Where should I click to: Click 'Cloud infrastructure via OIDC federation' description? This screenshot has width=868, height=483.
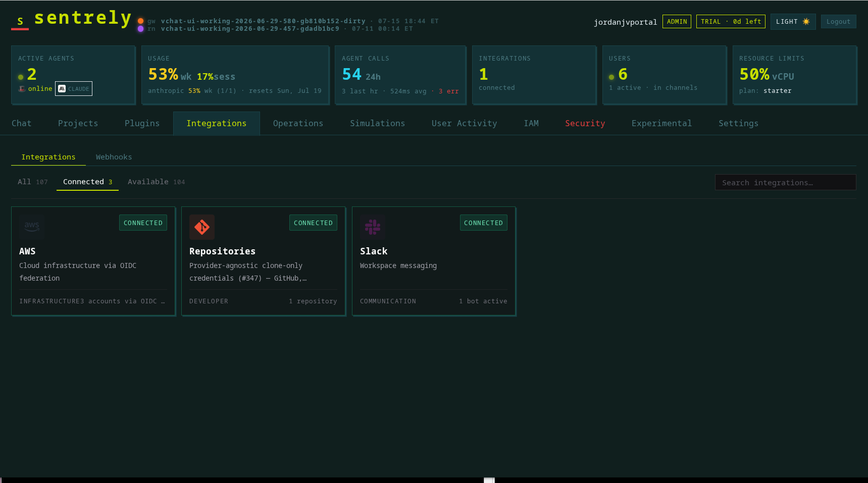[78, 272]
